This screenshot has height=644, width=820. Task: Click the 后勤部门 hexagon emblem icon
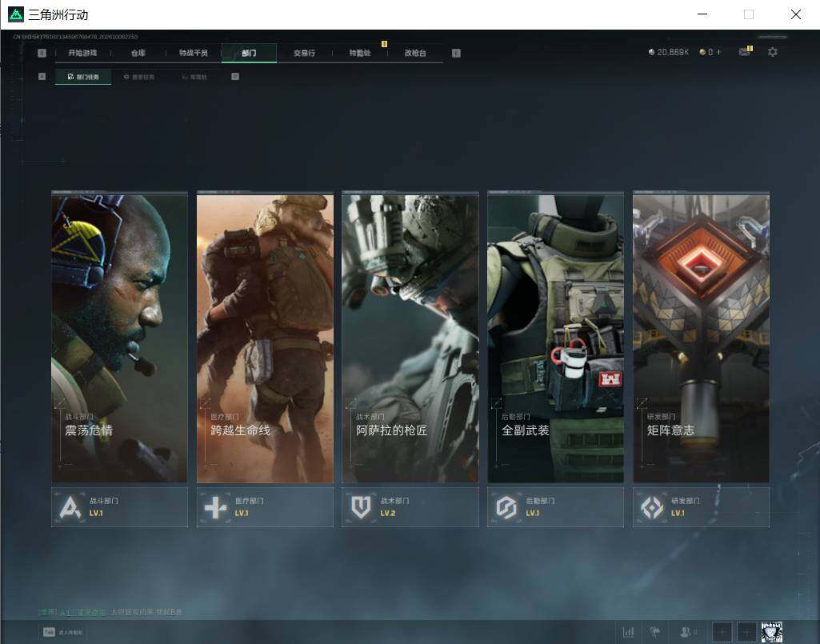coord(506,507)
